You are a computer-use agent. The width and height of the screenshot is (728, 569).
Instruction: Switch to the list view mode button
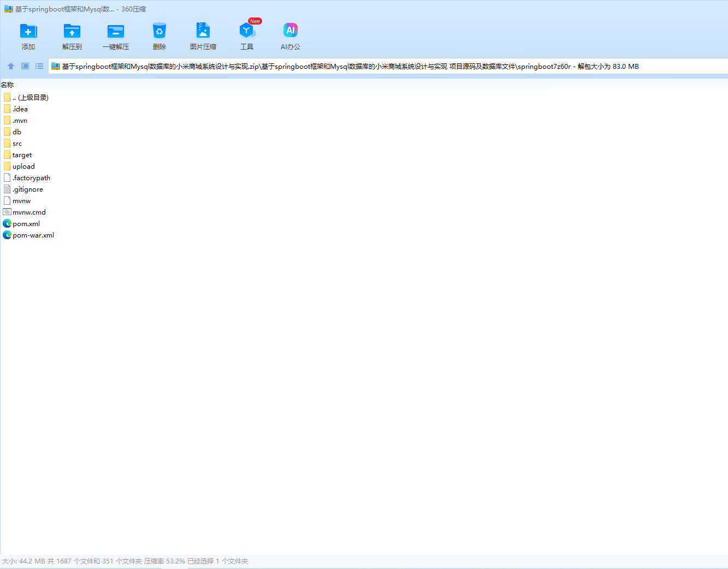(x=39, y=66)
